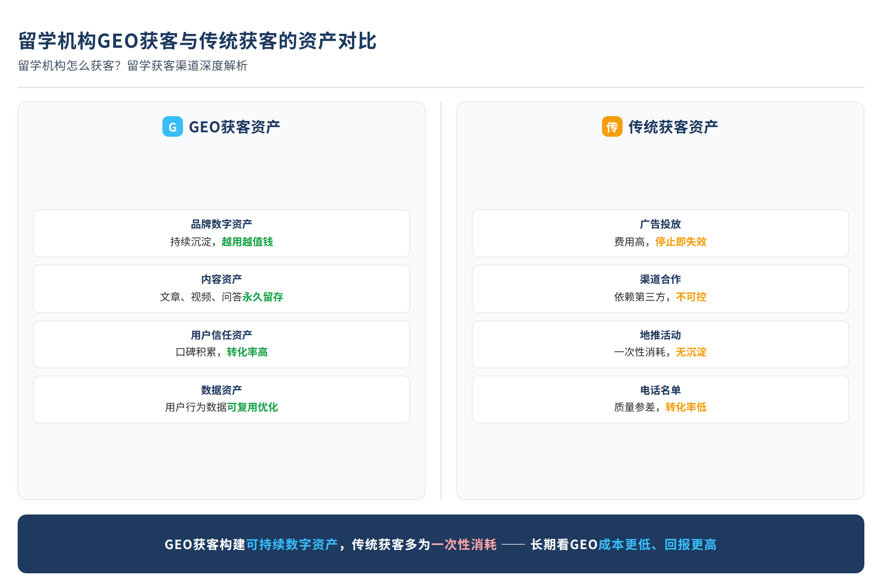
Task: Click the text 一次性消耗 in 地推活动 card
Action: click(640, 352)
